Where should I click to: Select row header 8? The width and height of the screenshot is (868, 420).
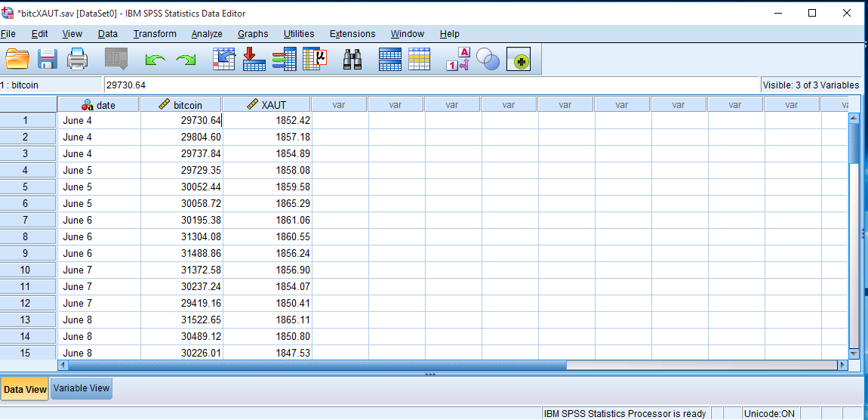click(28, 236)
